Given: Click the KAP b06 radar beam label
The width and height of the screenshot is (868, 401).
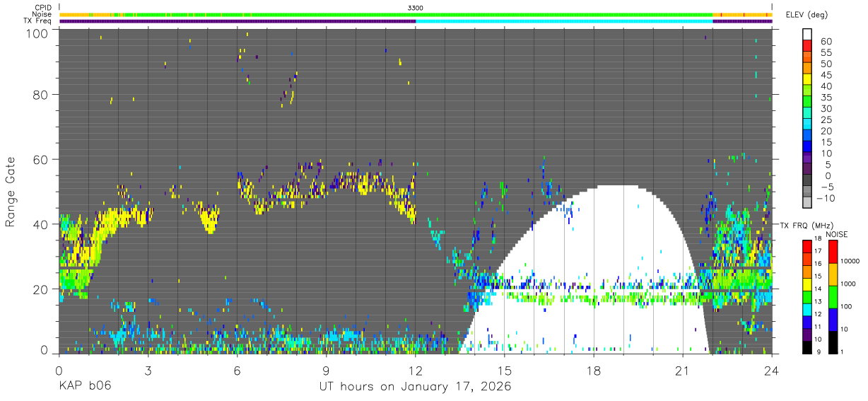Looking at the screenshot, I should point(84,387).
